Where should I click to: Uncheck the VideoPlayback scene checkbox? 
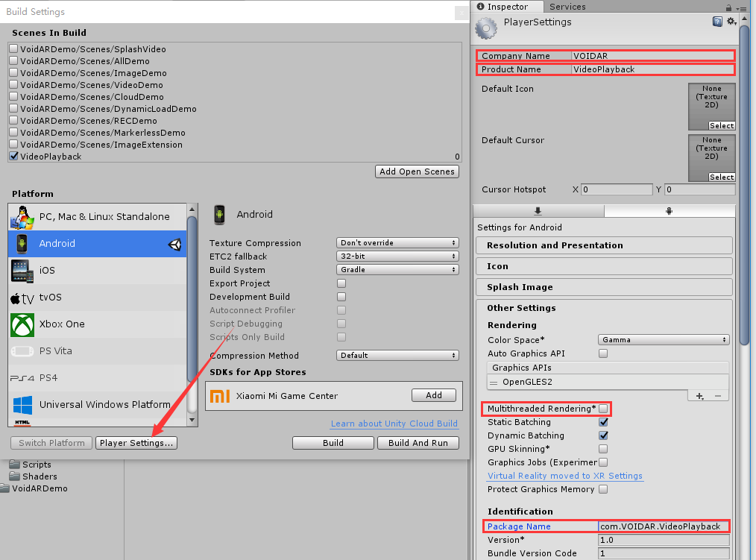tap(13, 157)
